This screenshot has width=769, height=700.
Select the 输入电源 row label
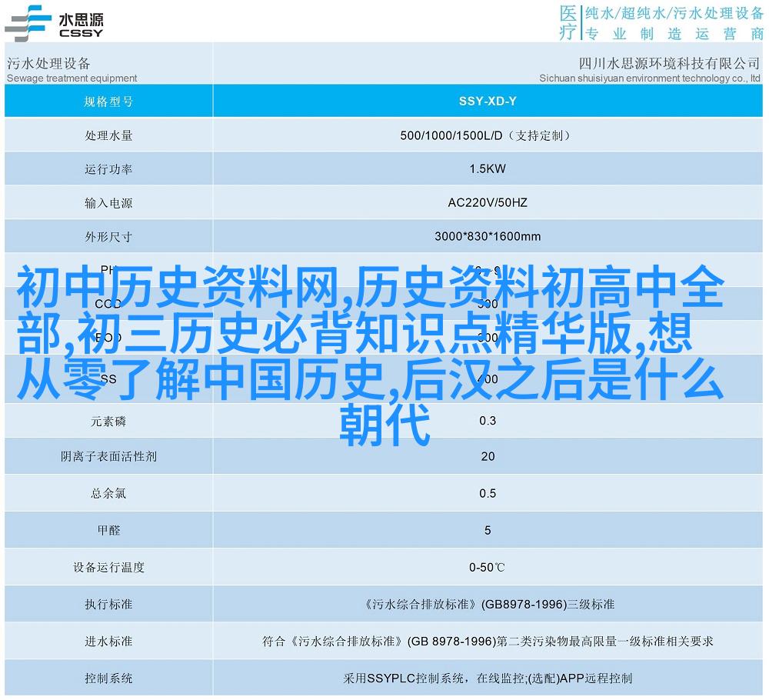pyautogui.click(x=109, y=202)
